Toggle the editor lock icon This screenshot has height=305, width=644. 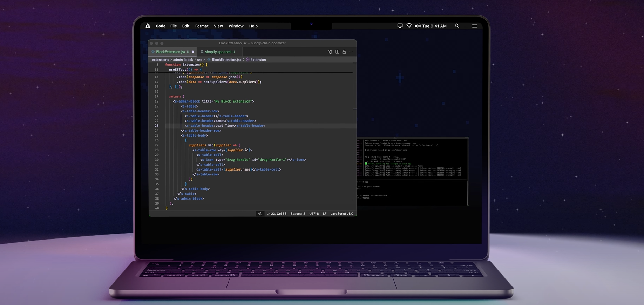pos(344,52)
